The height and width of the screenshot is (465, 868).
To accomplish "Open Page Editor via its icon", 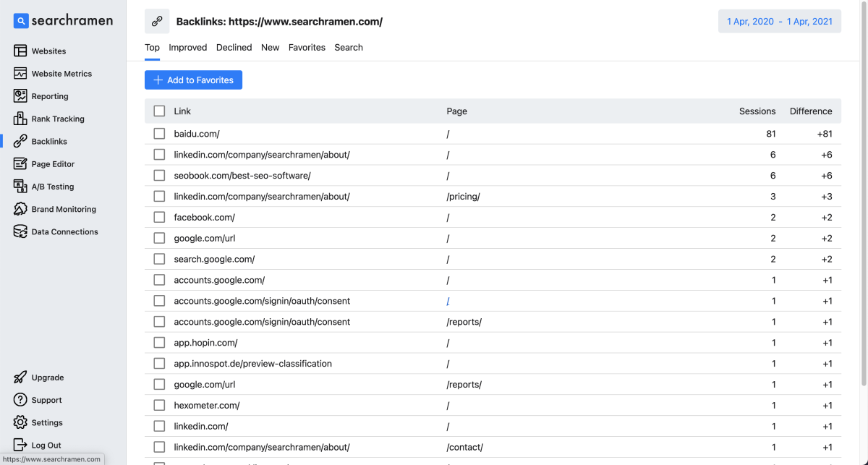I will click(20, 164).
